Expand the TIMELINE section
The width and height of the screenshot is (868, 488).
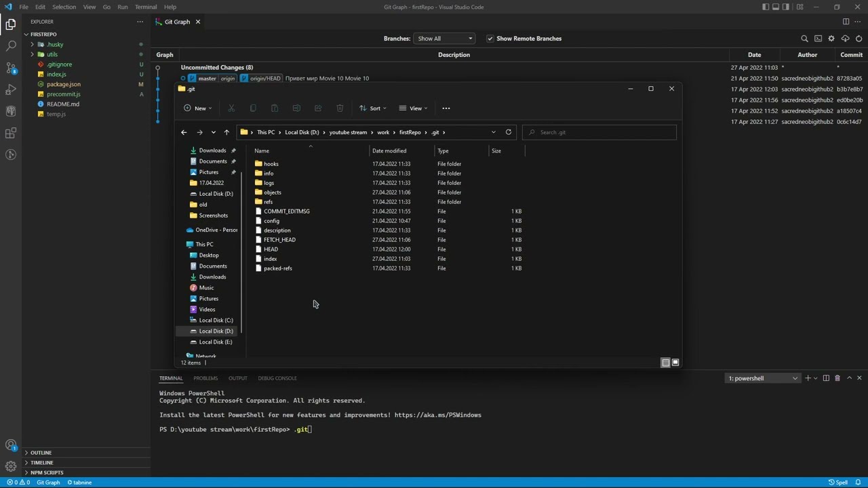click(x=41, y=463)
